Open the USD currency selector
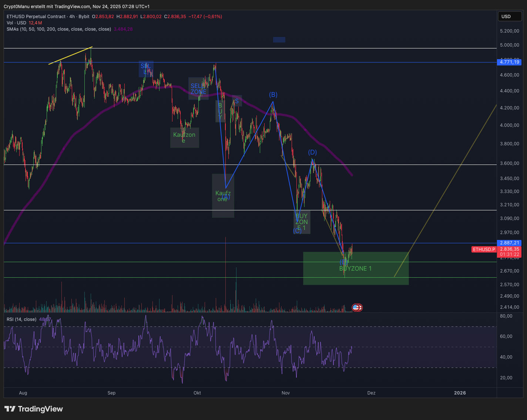Viewport: 527px width, 420px height. point(509,16)
